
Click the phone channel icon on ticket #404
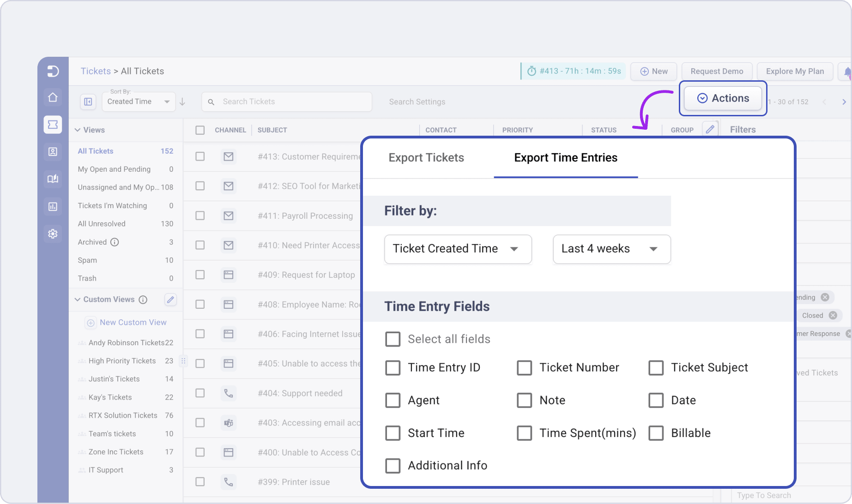[228, 393]
